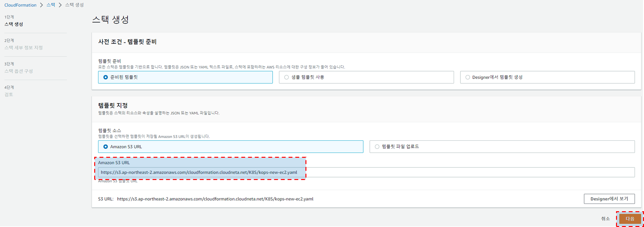Open step 2 스택 세부 정보 지정
The width and height of the screenshot is (644, 227).
[23, 48]
